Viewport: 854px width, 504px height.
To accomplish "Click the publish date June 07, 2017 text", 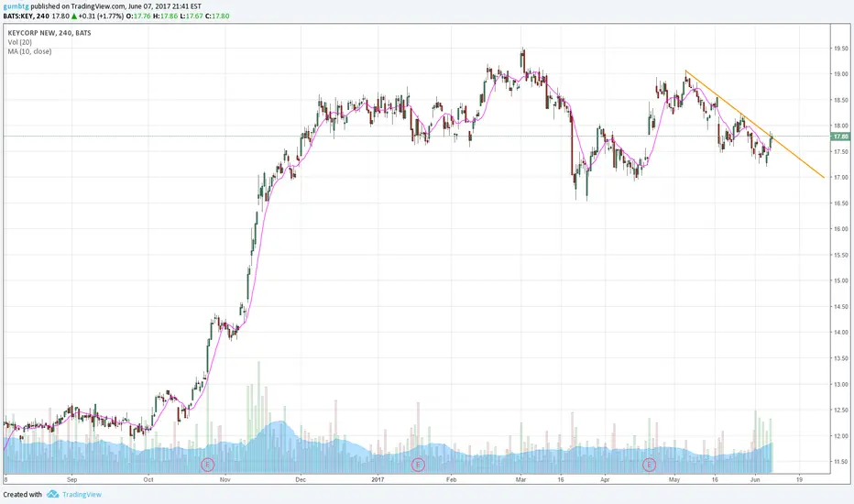I will [x=149, y=6].
